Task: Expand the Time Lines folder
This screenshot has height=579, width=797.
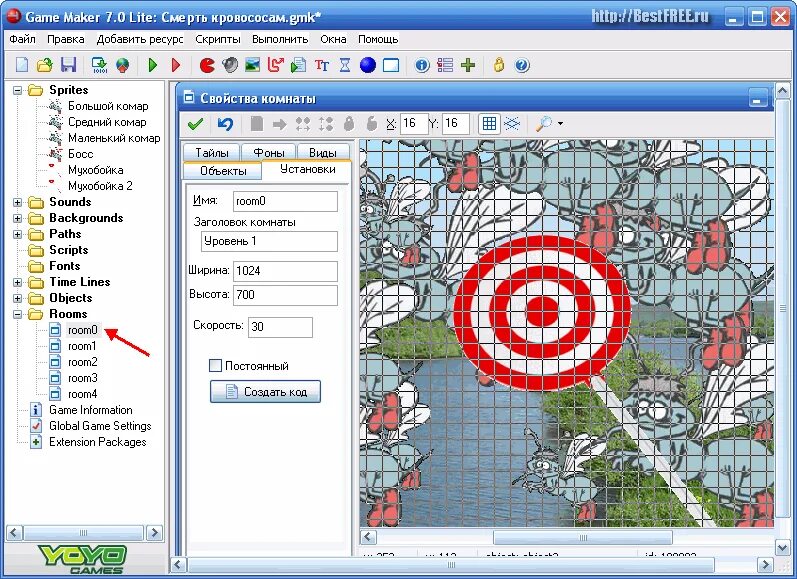Action: pyautogui.click(x=18, y=282)
